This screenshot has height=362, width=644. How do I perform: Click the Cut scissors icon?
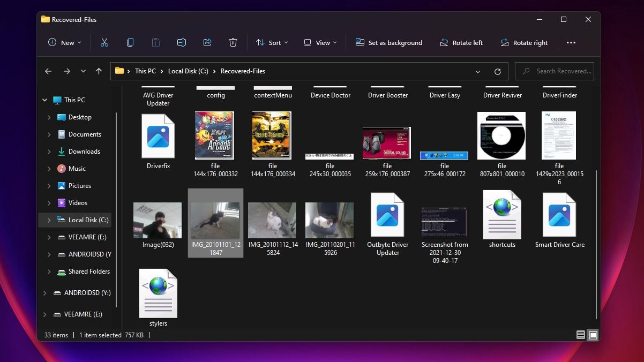104,42
